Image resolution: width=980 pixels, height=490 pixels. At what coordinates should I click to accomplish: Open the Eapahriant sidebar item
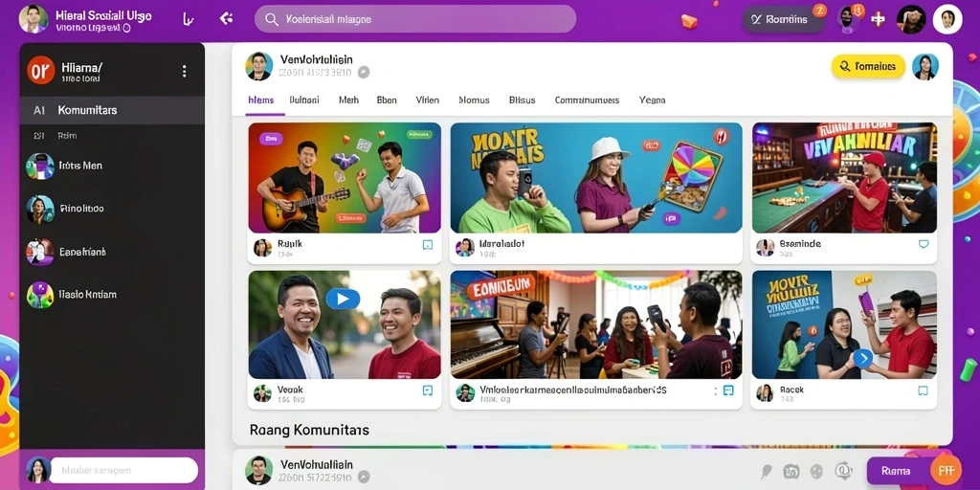click(x=112, y=252)
